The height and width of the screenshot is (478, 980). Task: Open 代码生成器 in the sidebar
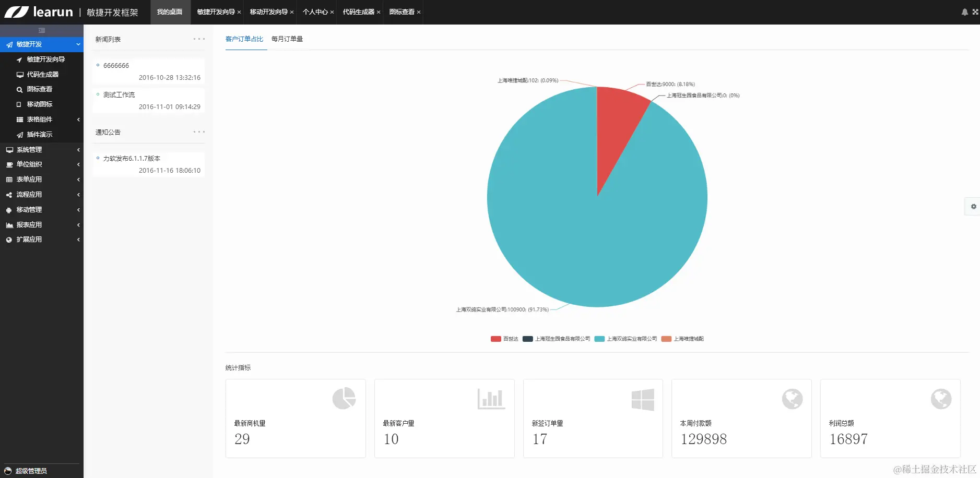tap(42, 75)
